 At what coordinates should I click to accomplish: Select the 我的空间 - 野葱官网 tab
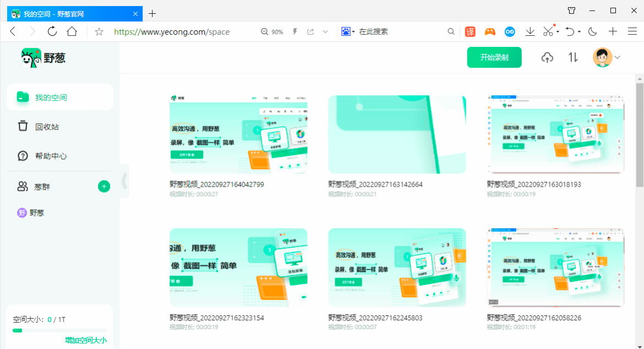75,14
